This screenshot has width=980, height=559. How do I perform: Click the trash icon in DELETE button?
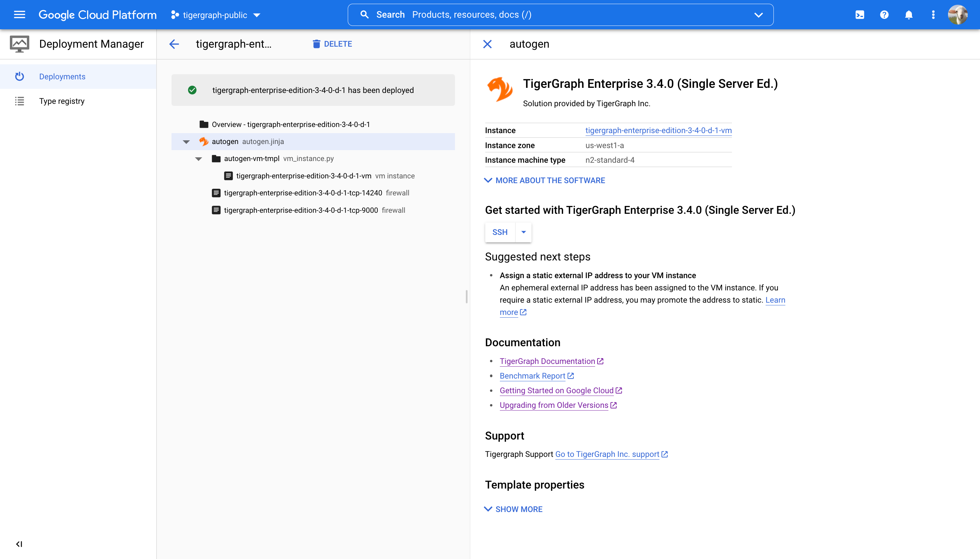click(316, 44)
